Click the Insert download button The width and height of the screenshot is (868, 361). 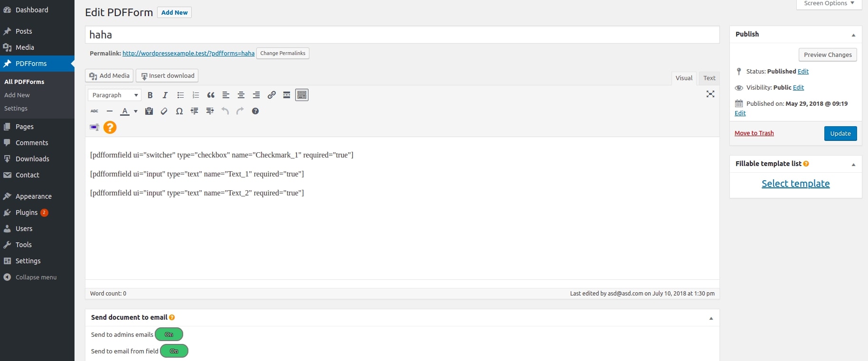(x=167, y=76)
